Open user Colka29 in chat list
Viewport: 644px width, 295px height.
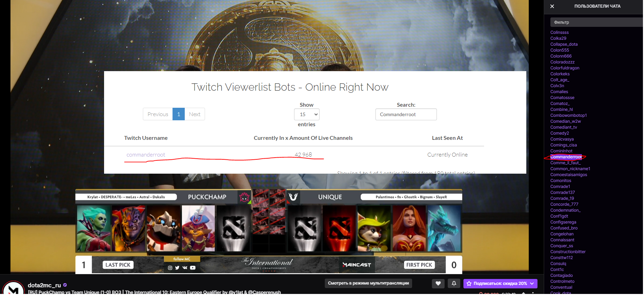(558, 38)
